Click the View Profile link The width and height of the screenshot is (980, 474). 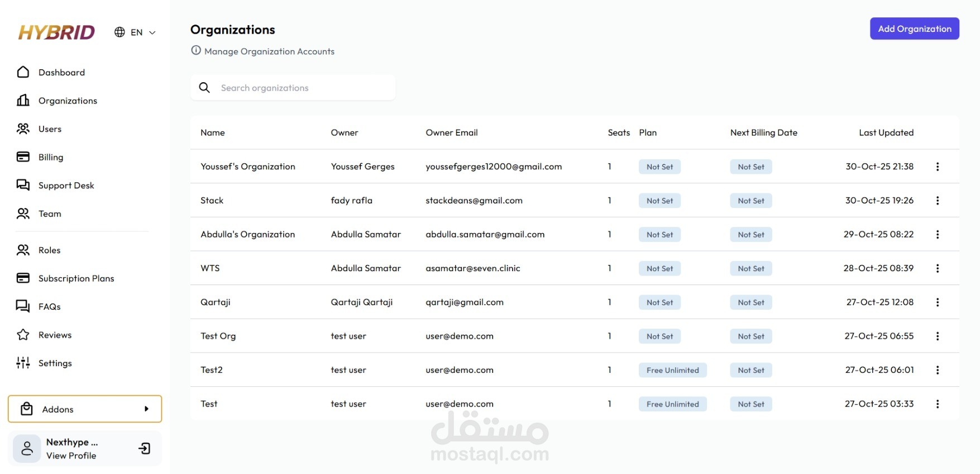[x=71, y=456]
